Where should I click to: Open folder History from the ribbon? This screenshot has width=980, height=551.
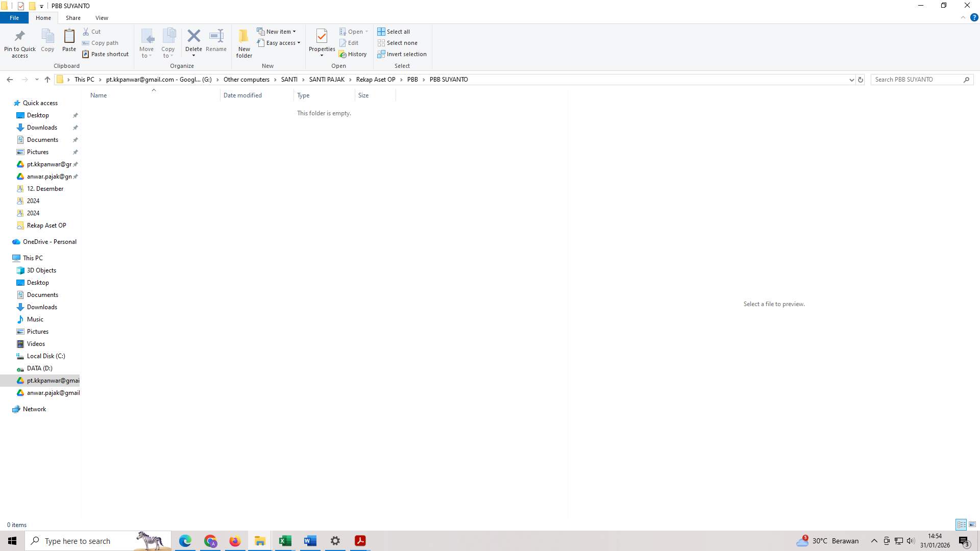[x=353, y=54]
